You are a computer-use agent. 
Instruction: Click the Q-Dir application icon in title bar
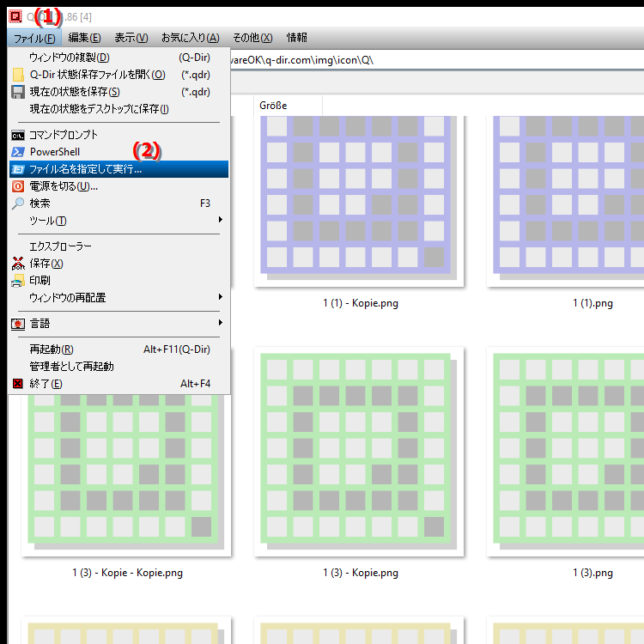pos(15,16)
